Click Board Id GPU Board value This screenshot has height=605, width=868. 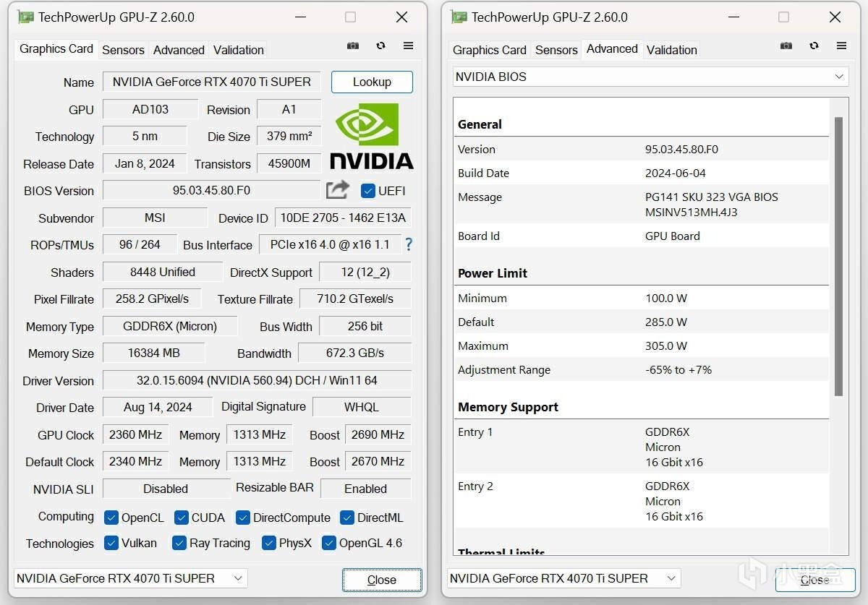[673, 236]
